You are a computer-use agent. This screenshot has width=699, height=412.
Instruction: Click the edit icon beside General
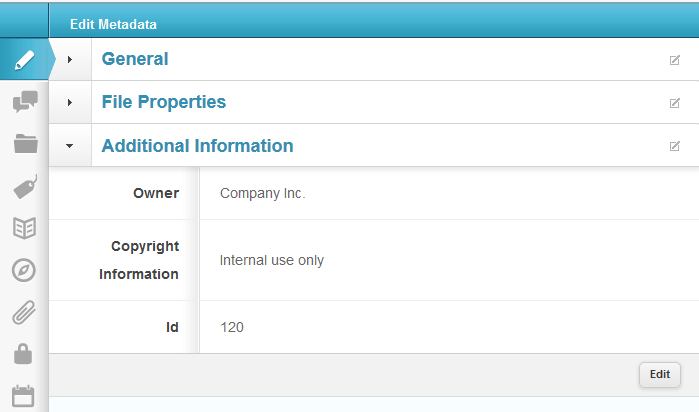(x=674, y=60)
